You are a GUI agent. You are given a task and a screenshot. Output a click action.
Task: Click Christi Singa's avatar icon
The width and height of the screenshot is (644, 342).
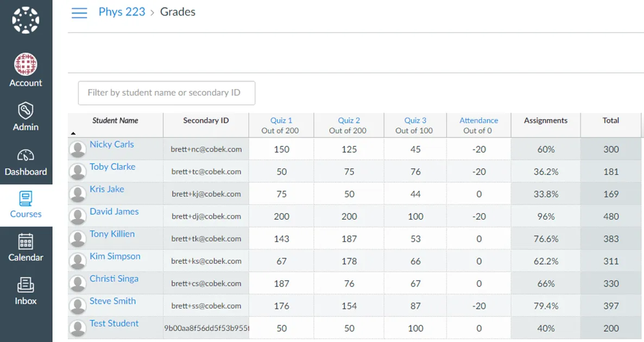(x=78, y=283)
